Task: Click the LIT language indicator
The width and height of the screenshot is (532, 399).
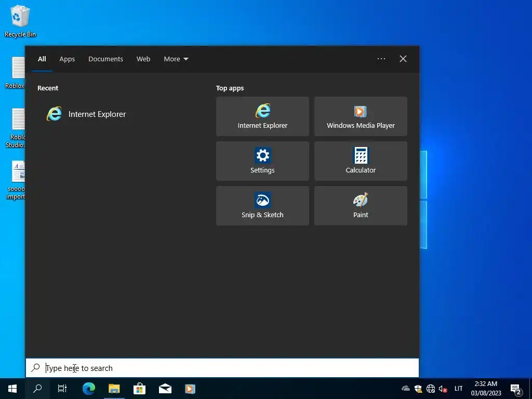Action: coord(458,389)
